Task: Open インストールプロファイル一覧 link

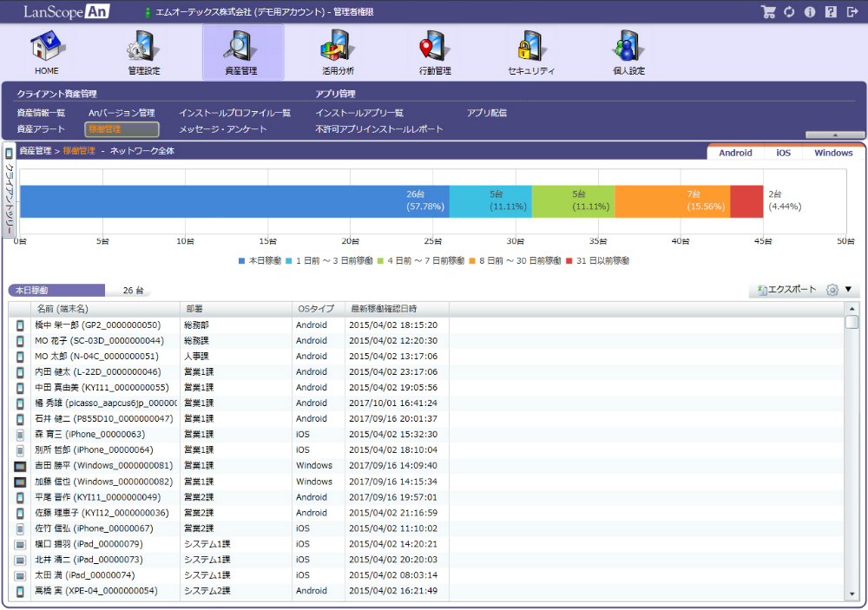Action: click(x=234, y=113)
